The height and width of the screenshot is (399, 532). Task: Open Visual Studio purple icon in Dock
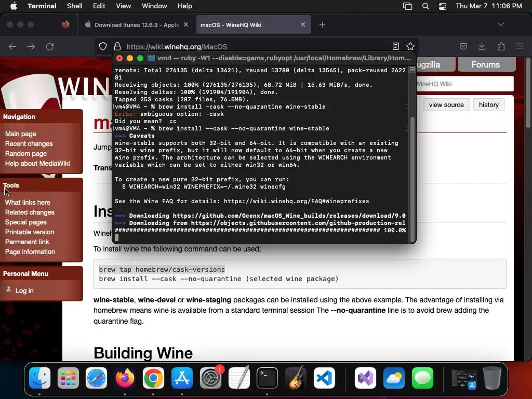click(x=365, y=378)
